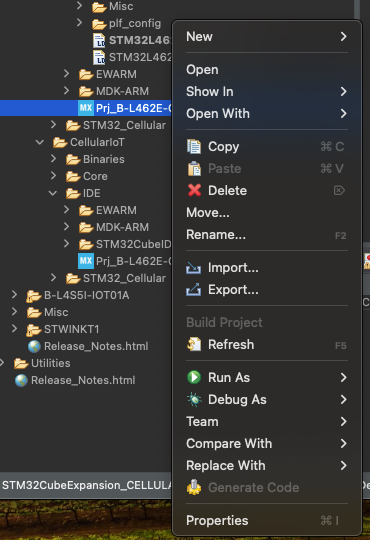
Task: Click the Copy icon in context menu
Action: (x=194, y=146)
